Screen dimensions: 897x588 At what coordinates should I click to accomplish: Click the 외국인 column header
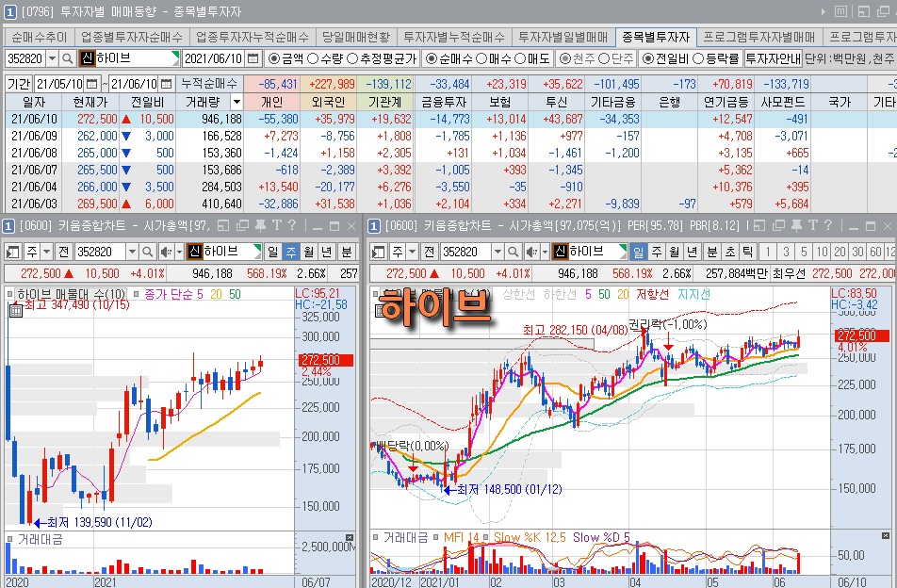(x=328, y=102)
